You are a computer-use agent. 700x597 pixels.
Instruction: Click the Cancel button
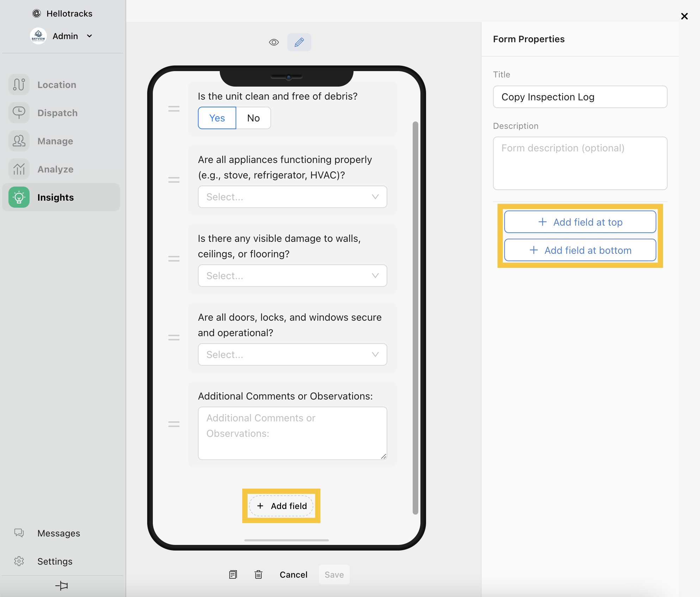(293, 574)
